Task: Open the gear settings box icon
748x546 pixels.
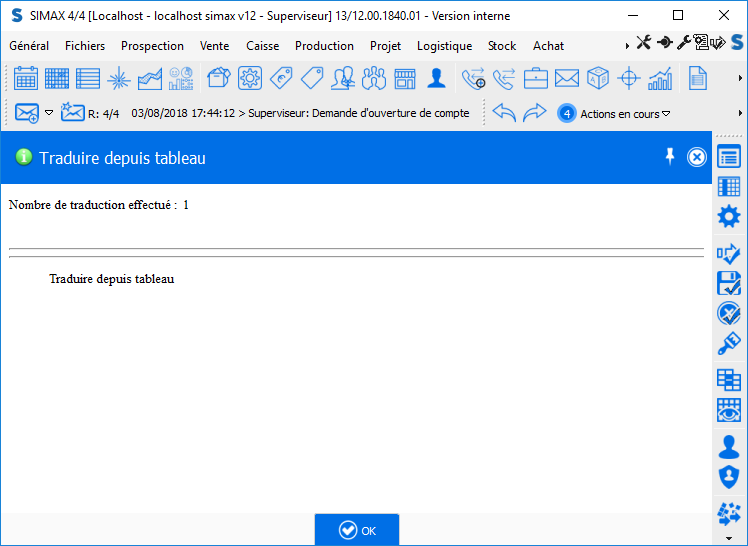Action: point(249,78)
